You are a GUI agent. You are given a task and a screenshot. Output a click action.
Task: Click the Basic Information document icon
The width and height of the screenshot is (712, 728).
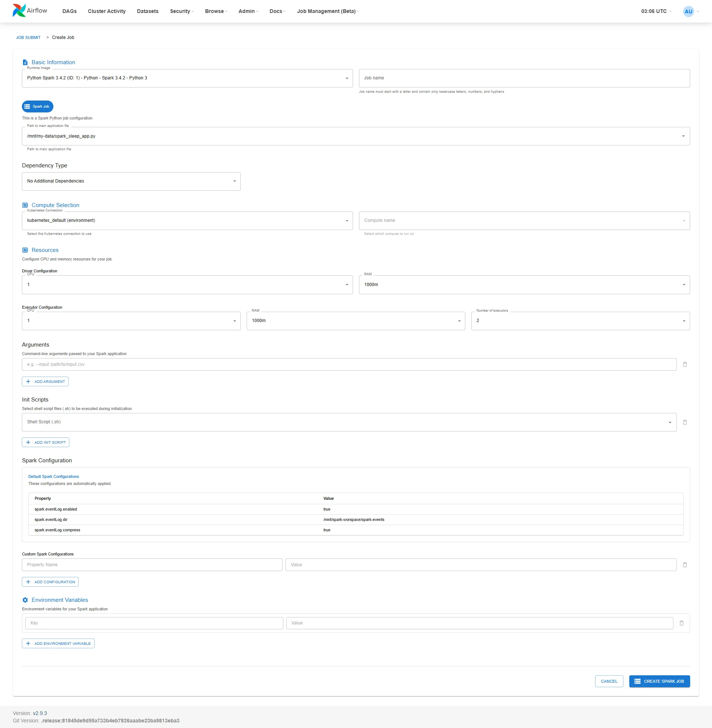[x=25, y=62]
